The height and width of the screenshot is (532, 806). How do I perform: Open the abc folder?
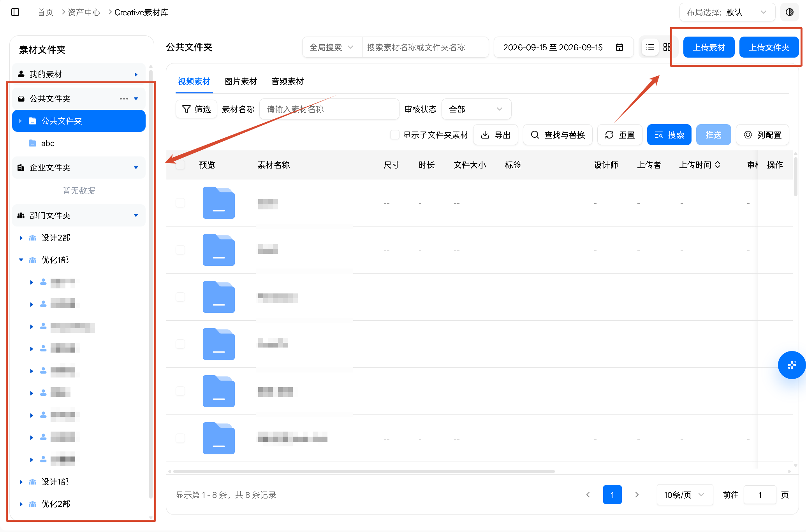pyautogui.click(x=48, y=143)
